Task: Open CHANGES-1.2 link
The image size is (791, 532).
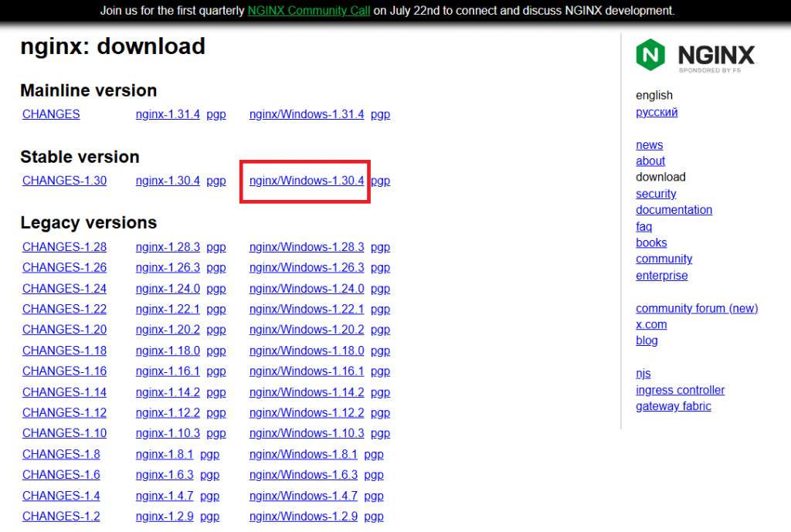Action: pos(61,517)
